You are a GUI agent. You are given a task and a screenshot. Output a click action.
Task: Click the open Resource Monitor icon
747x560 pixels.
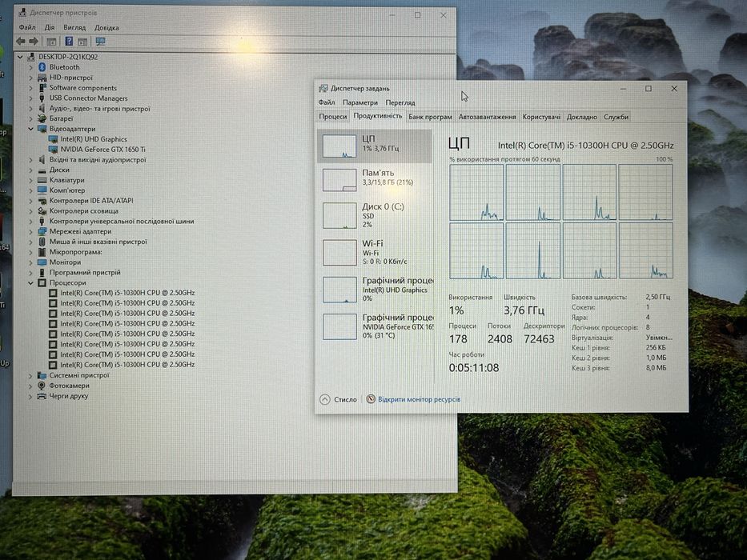pyautogui.click(x=371, y=399)
